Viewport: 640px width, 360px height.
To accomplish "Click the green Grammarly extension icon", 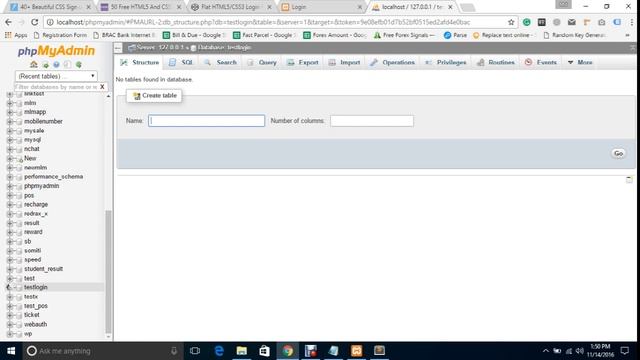I will coord(527,22).
